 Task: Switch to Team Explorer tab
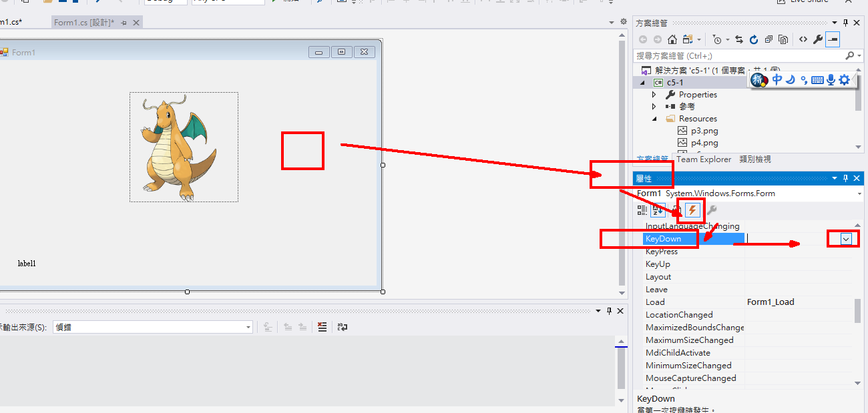[704, 159]
